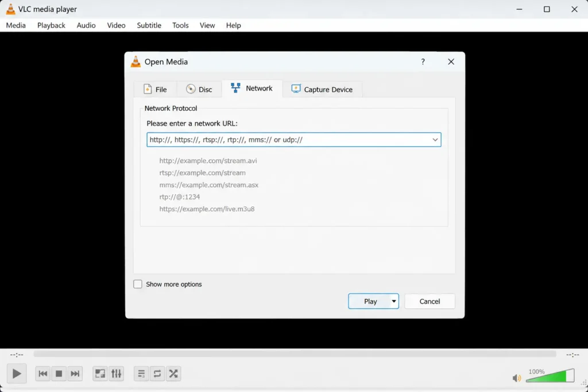Click the elapsed time label on the left

pyautogui.click(x=17, y=355)
